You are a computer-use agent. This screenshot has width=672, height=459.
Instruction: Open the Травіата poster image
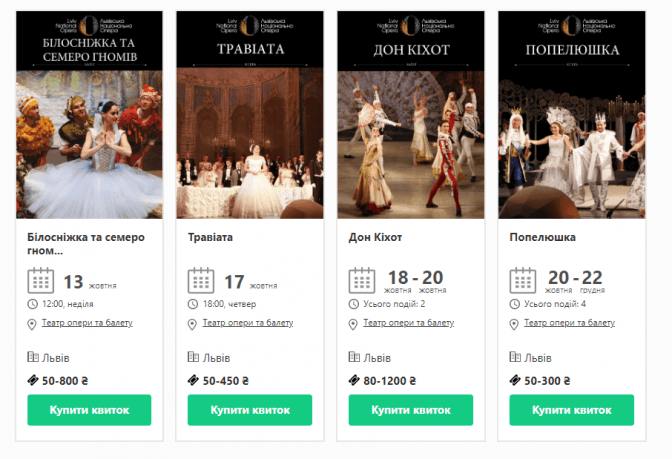tap(249, 115)
